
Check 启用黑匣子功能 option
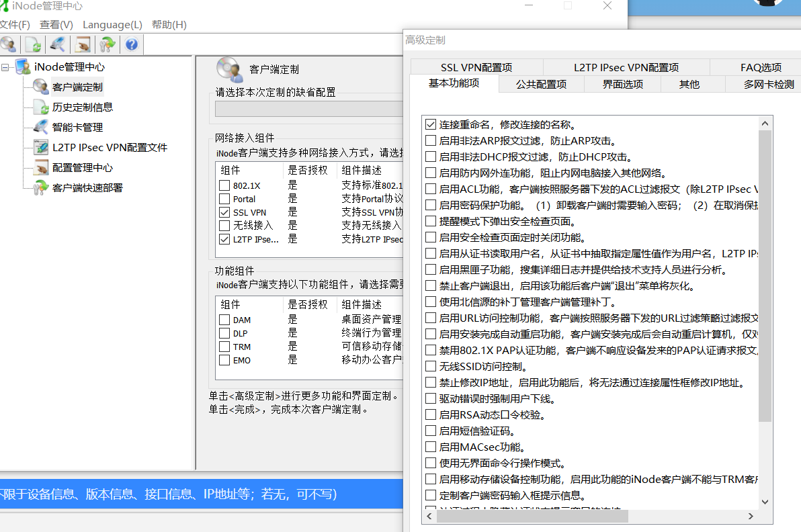coord(431,269)
